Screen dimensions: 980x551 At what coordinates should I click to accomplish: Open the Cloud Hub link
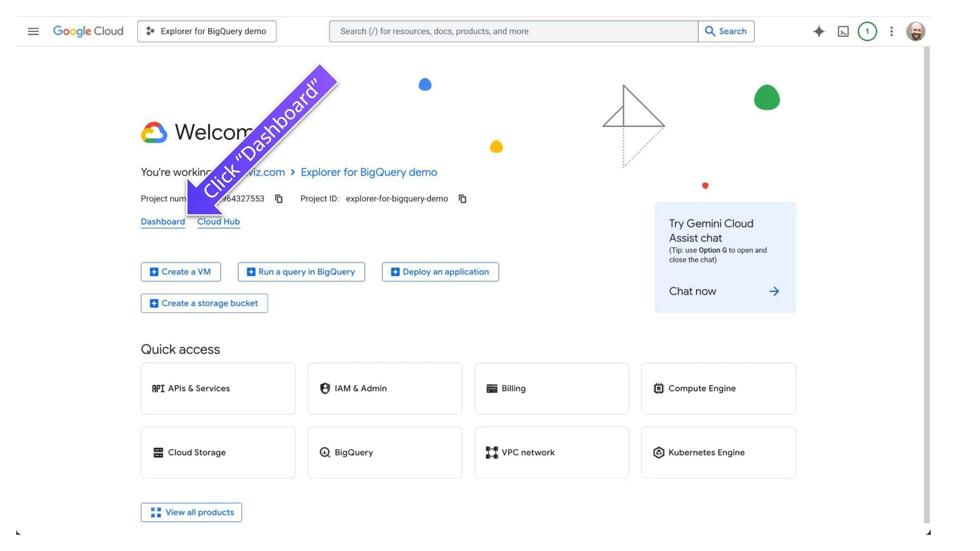click(218, 221)
